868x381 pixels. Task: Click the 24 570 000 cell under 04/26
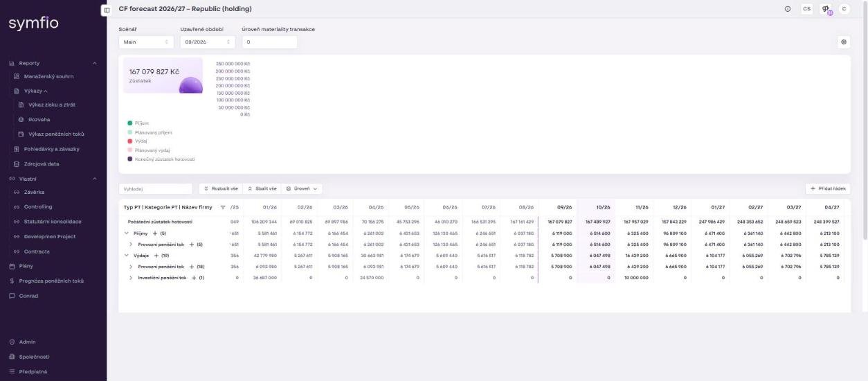[x=371, y=278]
